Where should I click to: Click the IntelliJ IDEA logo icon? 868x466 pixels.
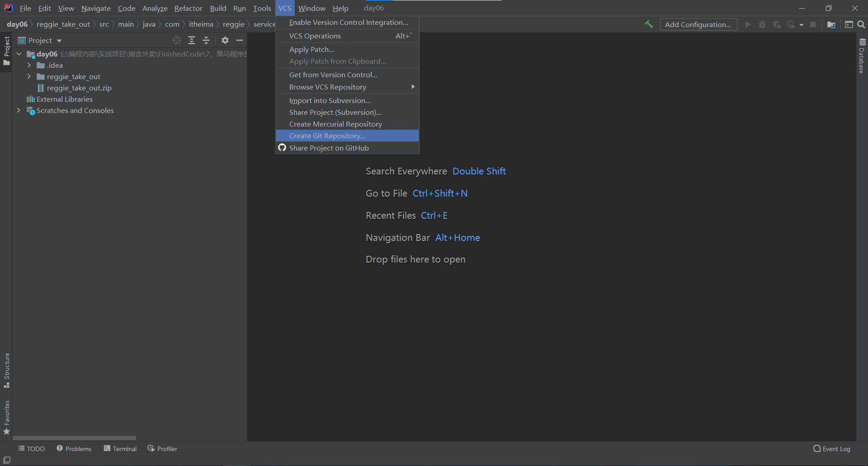pos(8,8)
